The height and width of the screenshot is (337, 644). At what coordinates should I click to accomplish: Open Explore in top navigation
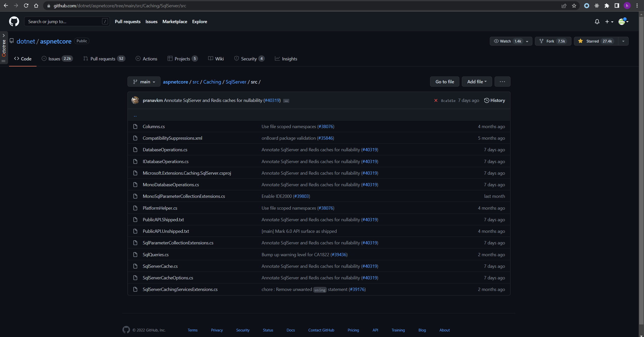pos(200,22)
